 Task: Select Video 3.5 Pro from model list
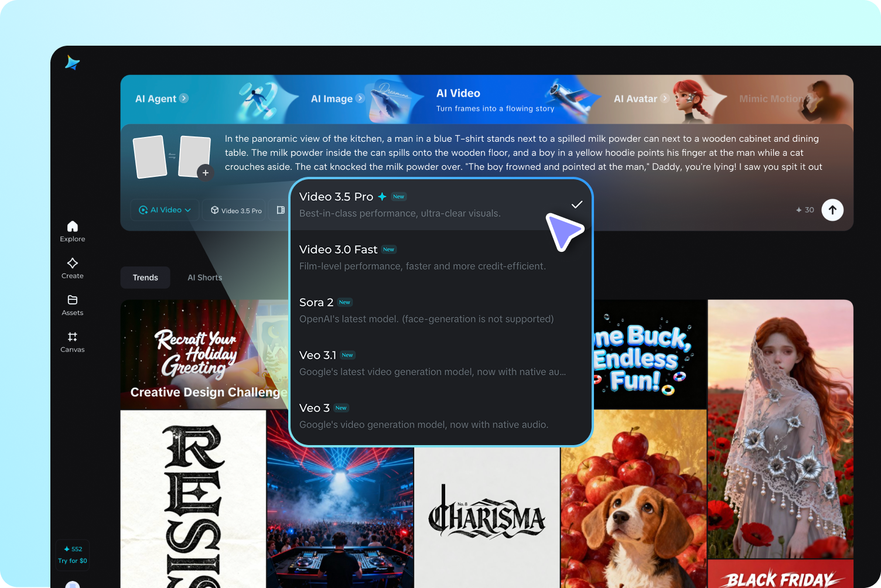[441, 204]
